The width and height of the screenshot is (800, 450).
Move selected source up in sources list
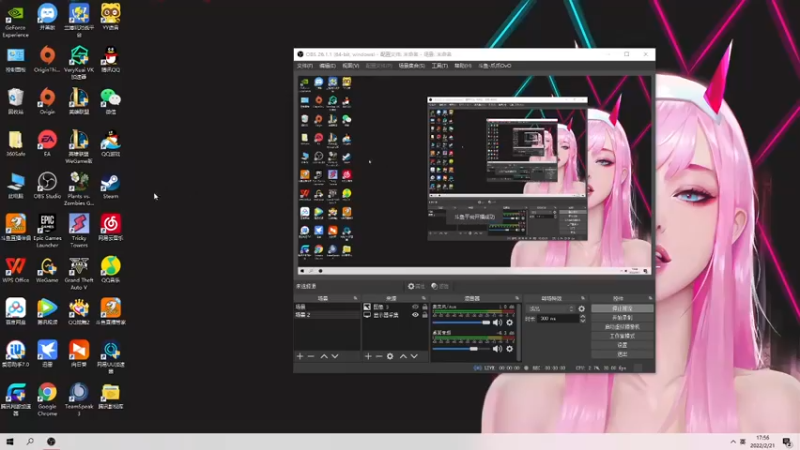click(403, 356)
